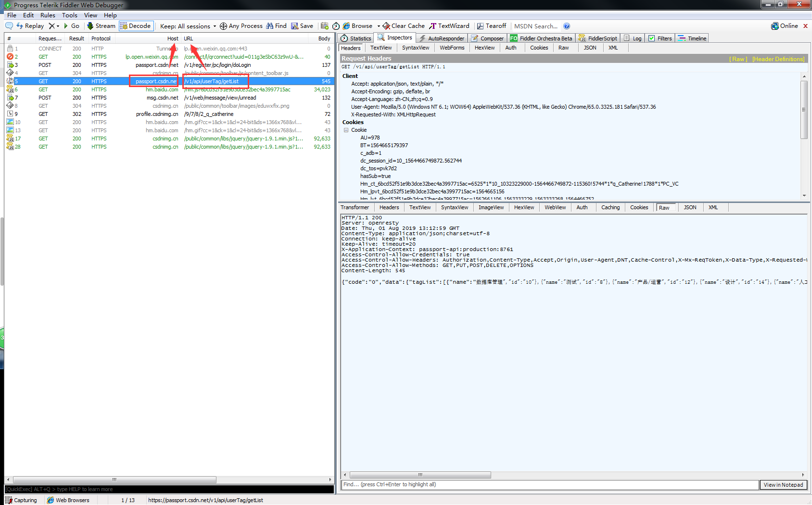Click the blocked icon on session 2
The height and width of the screenshot is (505, 812).
tap(10, 57)
